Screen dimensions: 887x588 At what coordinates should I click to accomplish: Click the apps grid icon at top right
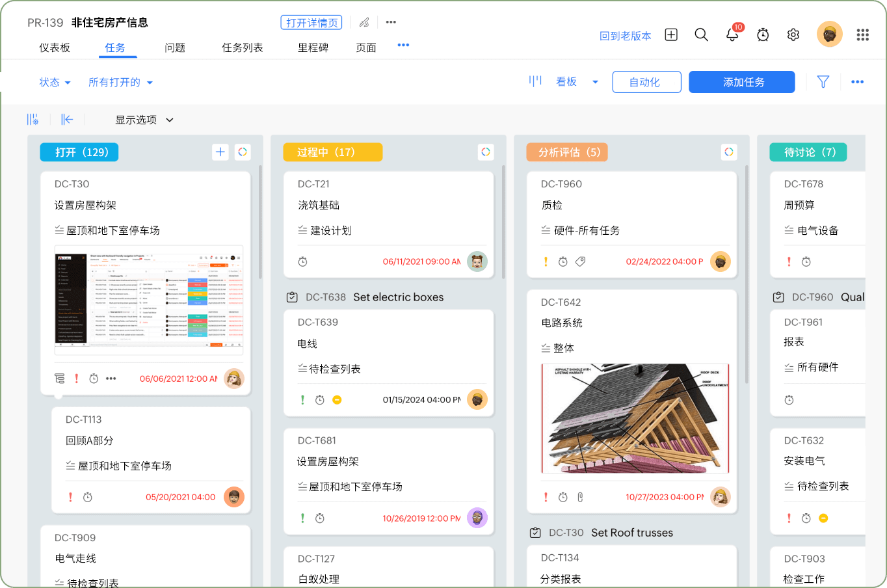click(862, 34)
